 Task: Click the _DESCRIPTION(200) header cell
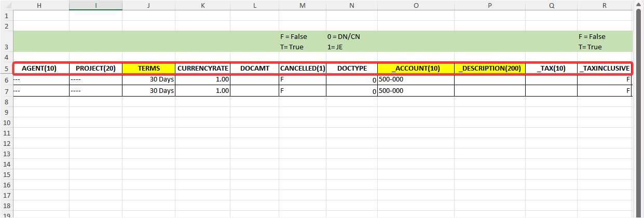(489, 69)
